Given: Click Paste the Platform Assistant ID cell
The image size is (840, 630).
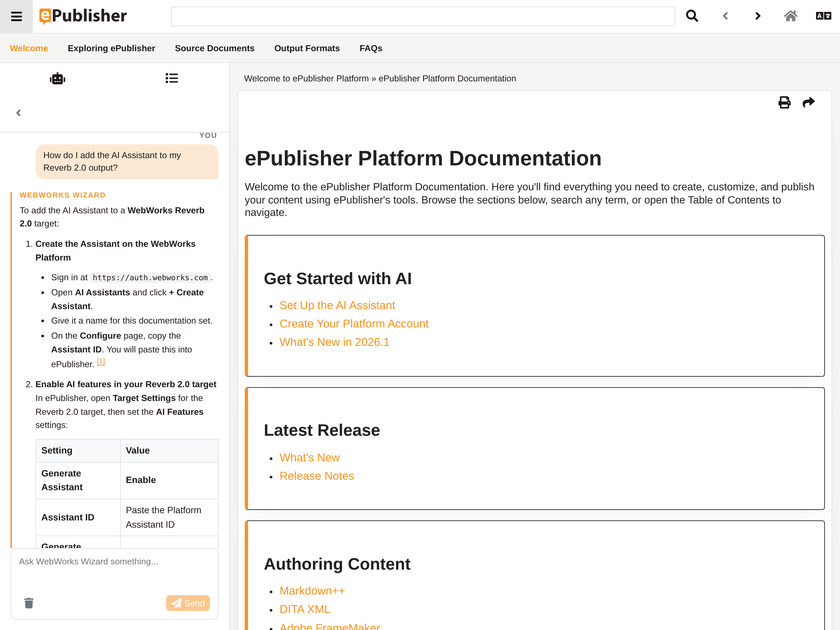Looking at the screenshot, I should [x=169, y=517].
